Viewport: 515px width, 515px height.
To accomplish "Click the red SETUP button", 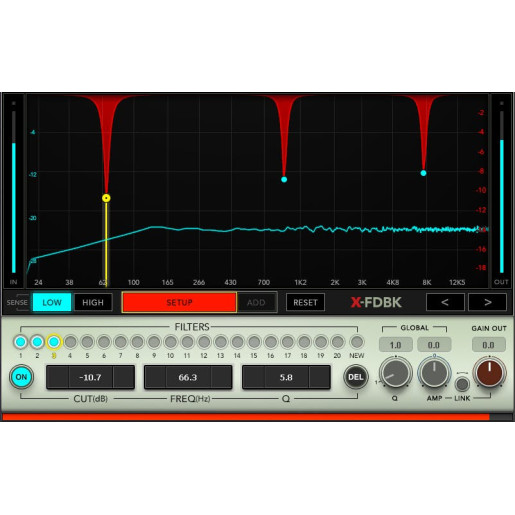I will coord(179,302).
